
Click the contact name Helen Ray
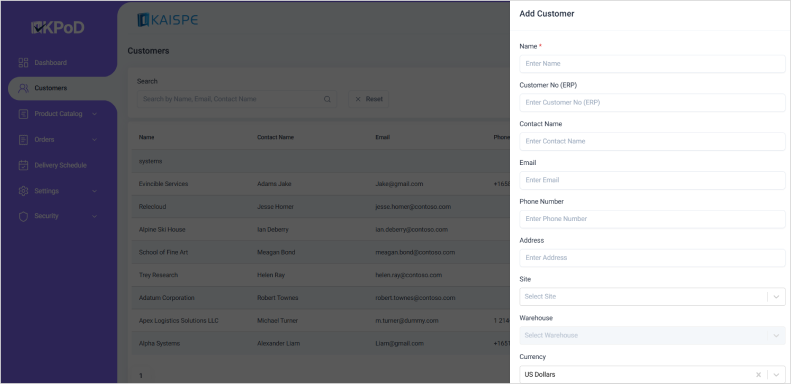[x=271, y=275]
